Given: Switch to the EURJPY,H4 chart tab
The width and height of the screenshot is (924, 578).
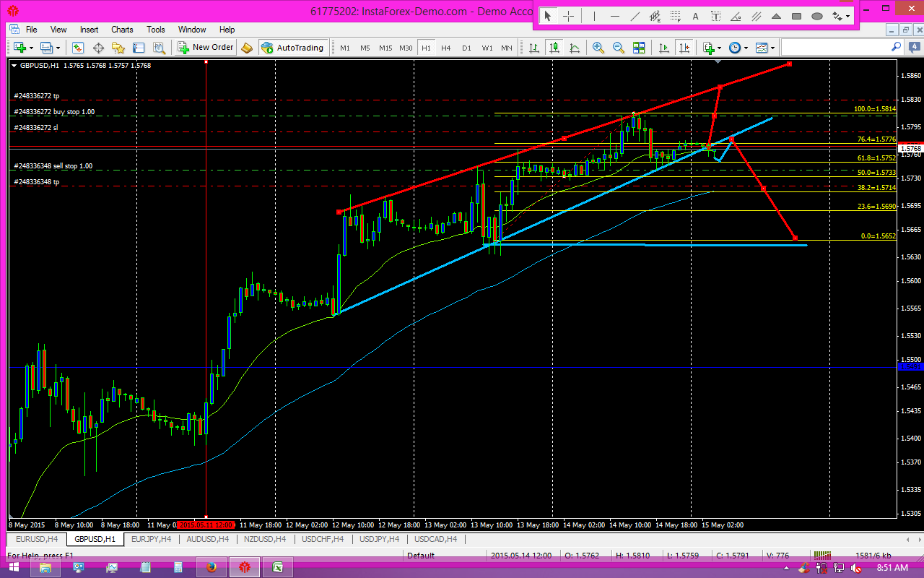Looking at the screenshot, I should coord(152,539).
